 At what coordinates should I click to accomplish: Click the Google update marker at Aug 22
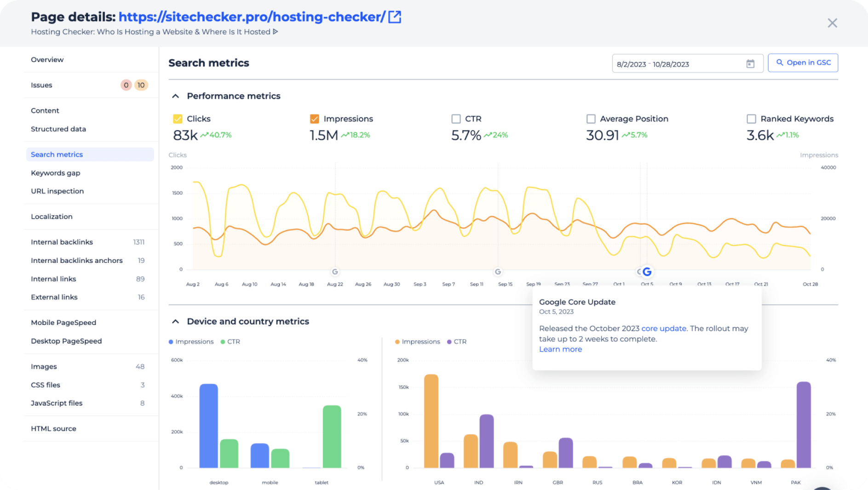point(335,272)
